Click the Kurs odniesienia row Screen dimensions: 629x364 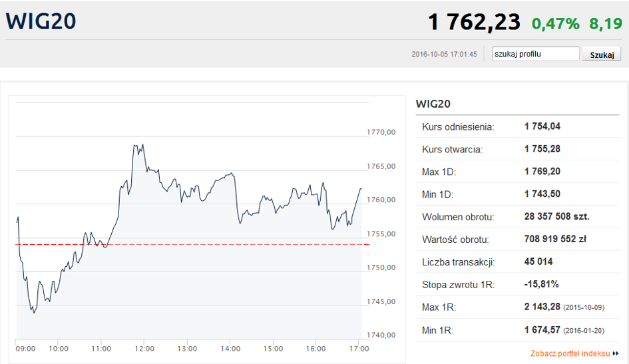(x=517, y=126)
